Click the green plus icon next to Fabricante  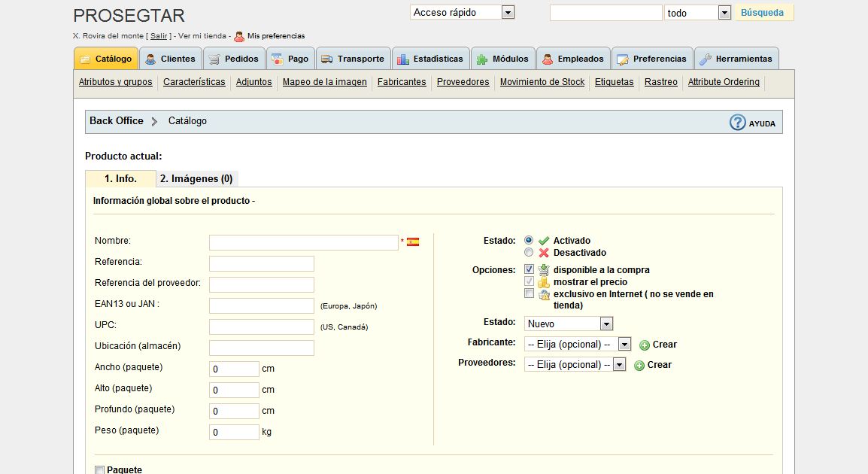[645, 345]
